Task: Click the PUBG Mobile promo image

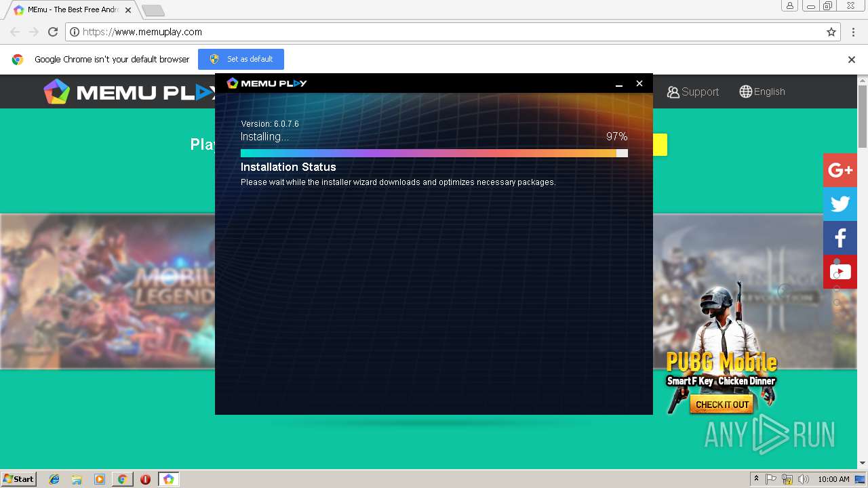Action: [721, 349]
